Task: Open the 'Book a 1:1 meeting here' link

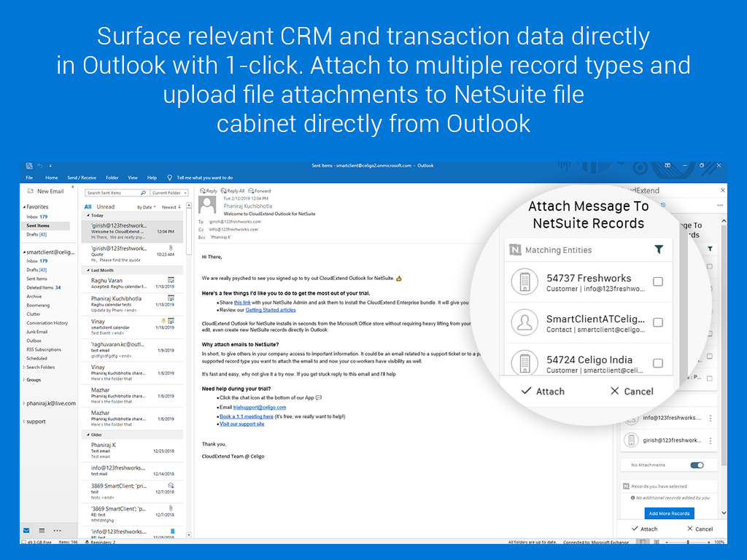Action: [247, 416]
